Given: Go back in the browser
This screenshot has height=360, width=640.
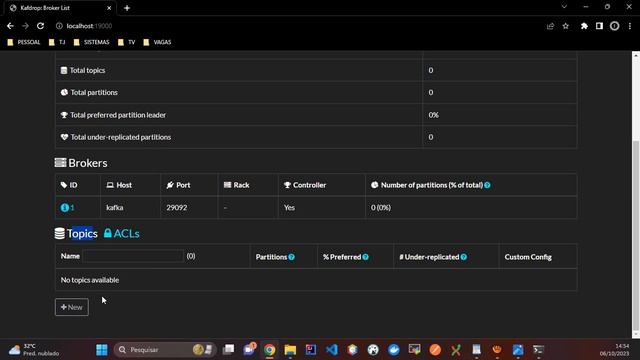Looking at the screenshot, I should point(10,26).
